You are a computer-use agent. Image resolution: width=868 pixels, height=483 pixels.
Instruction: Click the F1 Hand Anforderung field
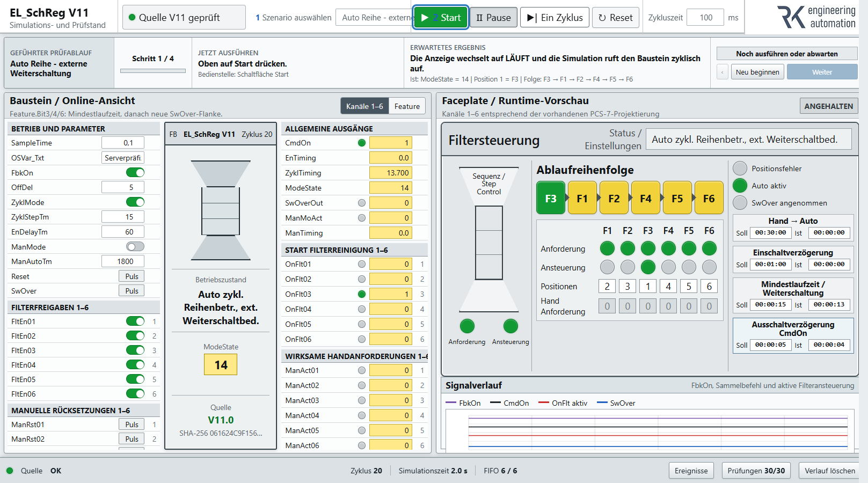pyautogui.click(x=607, y=306)
